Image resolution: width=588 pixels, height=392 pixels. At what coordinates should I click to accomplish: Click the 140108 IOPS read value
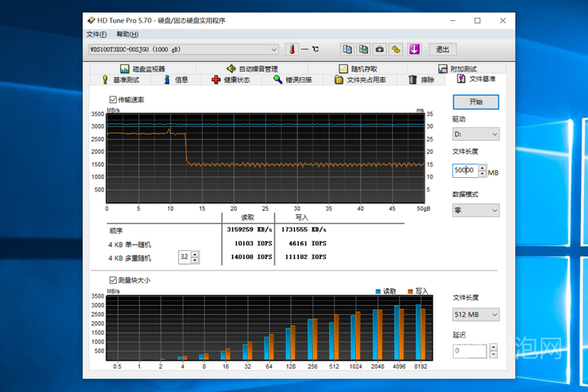point(251,257)
